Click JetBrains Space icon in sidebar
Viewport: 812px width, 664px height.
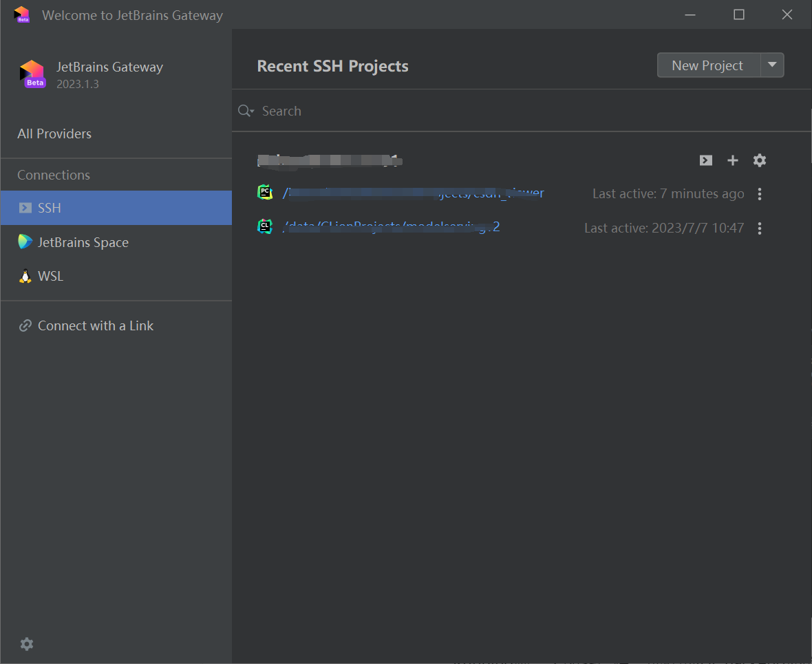click(x=25, y=242)
